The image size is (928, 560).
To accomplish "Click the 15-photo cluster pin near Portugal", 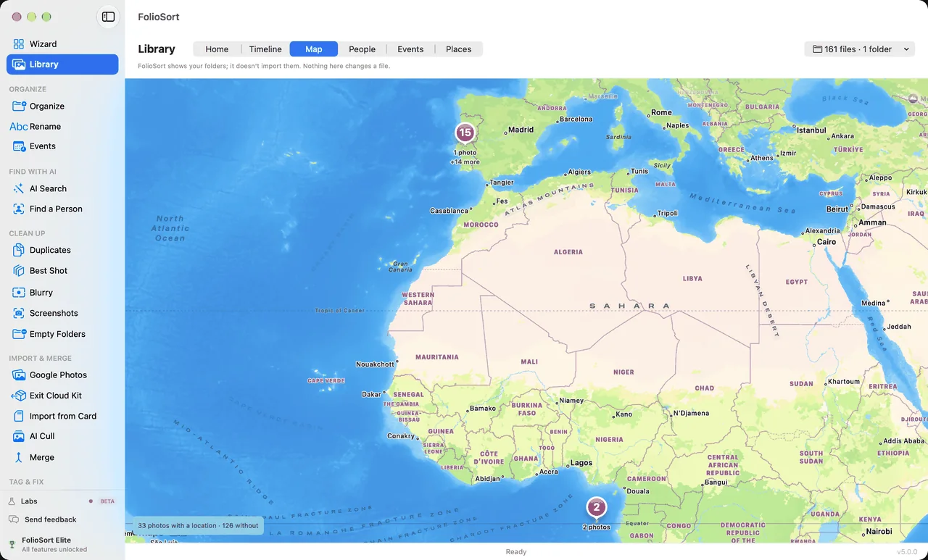I will [x=465, y=133].
